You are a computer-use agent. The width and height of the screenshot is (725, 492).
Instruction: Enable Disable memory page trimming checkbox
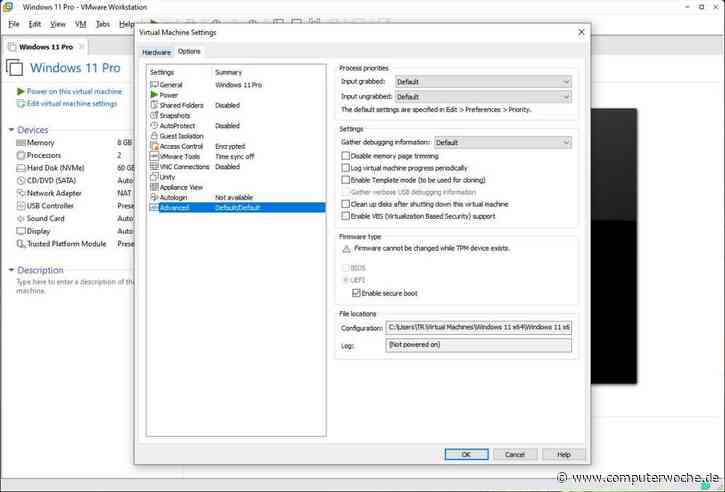tap(345, 156)
